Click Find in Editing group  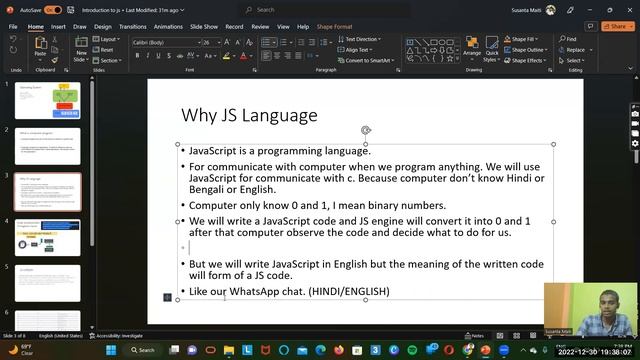(568, 39)
